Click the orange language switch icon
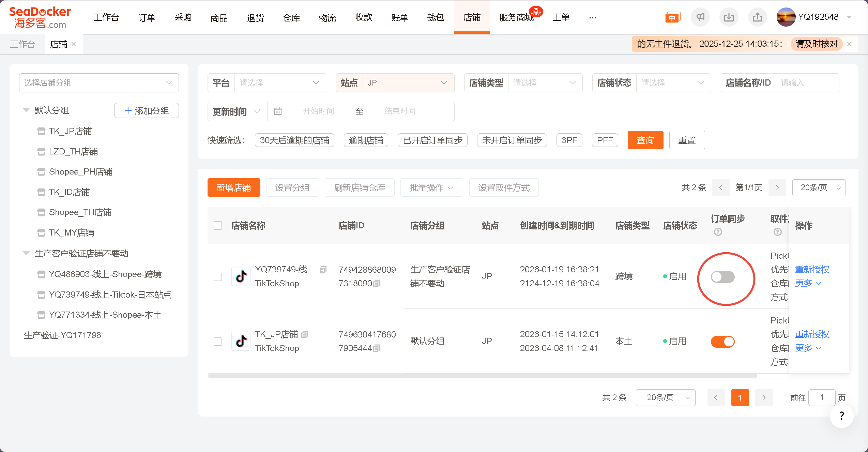 point(672,17)
